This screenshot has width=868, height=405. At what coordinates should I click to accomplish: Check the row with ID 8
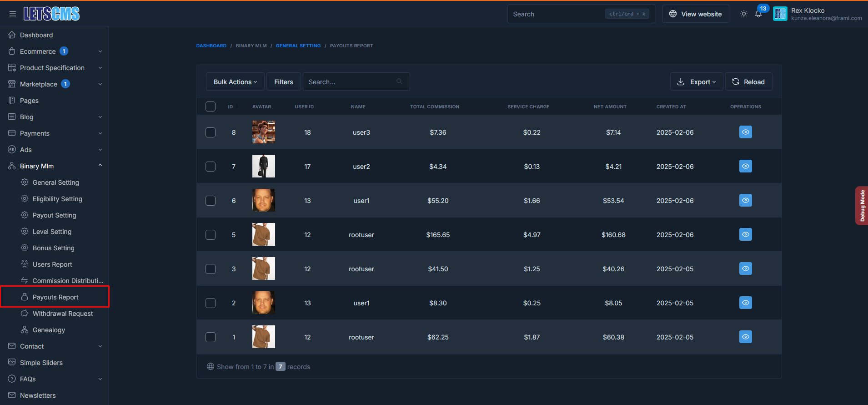[211, 132]
